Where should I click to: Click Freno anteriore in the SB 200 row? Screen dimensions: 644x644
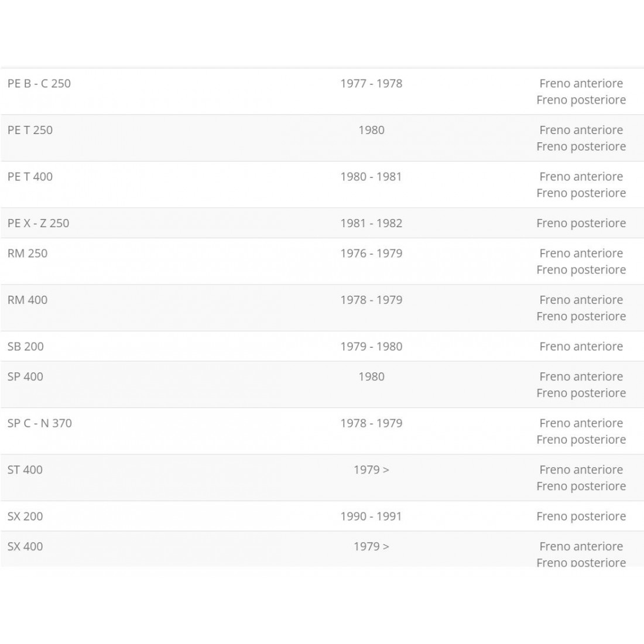581,347
